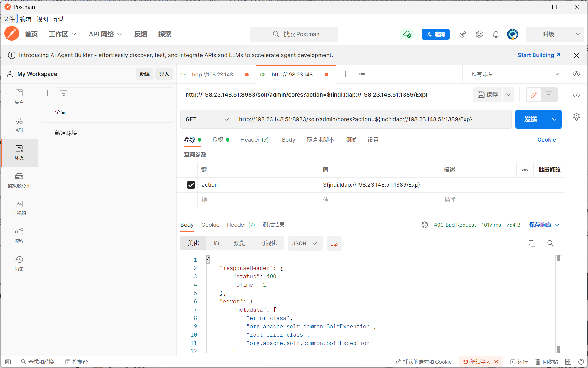Open the No Environment (没有环境) selector

[x=515, y=74]
